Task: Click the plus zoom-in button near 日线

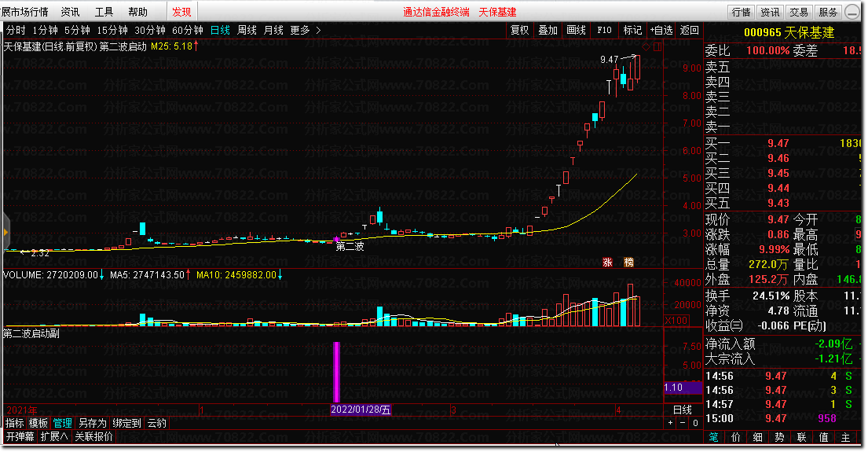Action: pyautogui.click(x=670, y=423)
